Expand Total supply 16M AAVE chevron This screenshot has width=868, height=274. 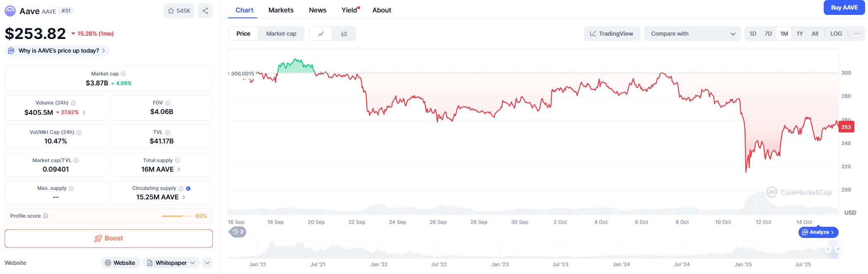coord(179,169)
